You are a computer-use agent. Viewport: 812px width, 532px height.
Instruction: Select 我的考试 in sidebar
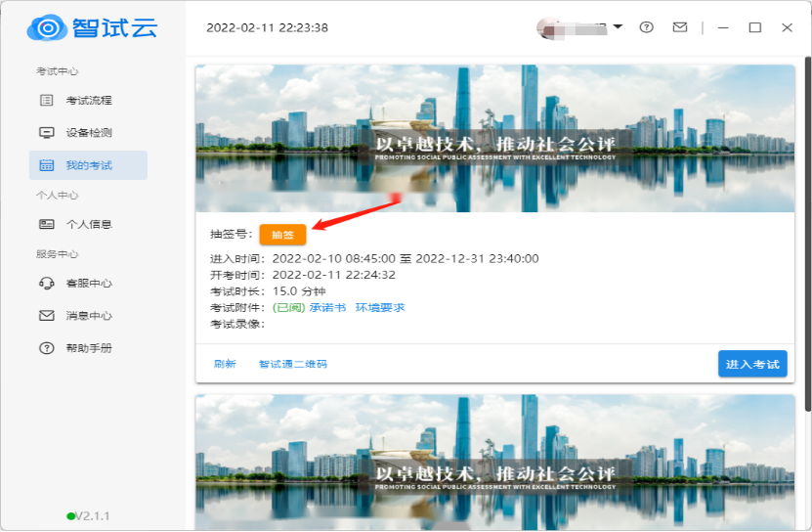point(88,165)
